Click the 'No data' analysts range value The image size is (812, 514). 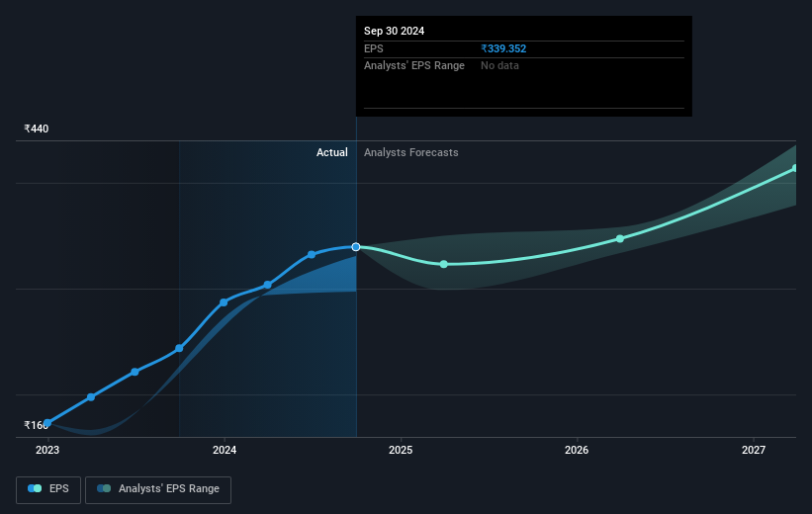[499, 66]
